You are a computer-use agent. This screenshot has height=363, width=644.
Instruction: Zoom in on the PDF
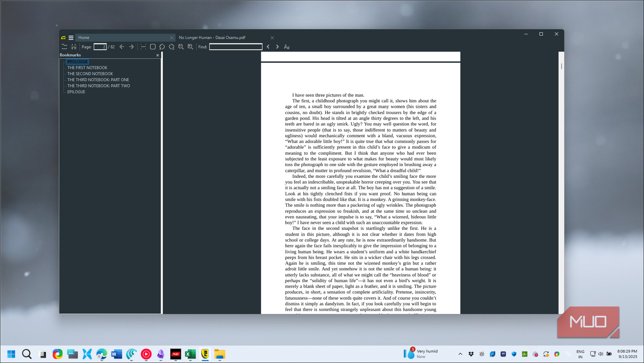point(190,46)
